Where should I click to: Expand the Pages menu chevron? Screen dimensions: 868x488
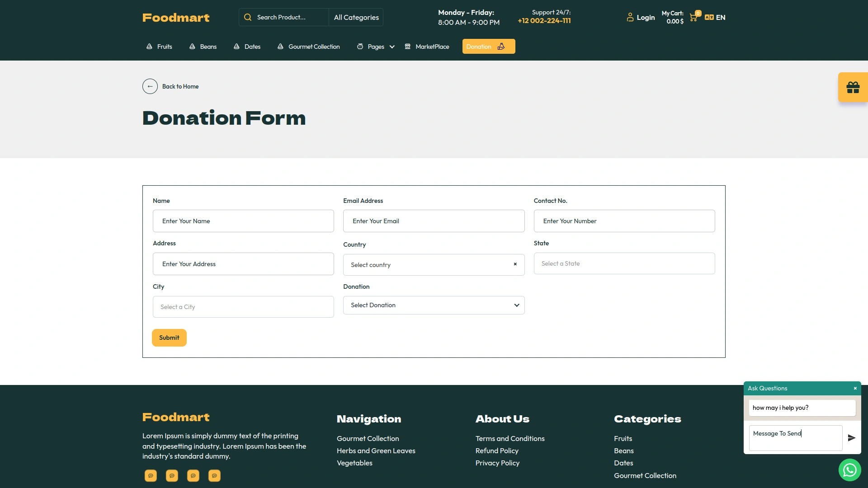point(392,47)
